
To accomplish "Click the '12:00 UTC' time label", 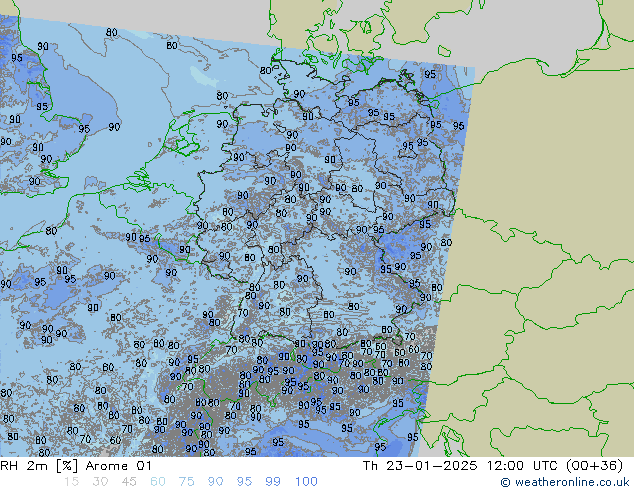I will pyautogui.click(x=522, y=466).
